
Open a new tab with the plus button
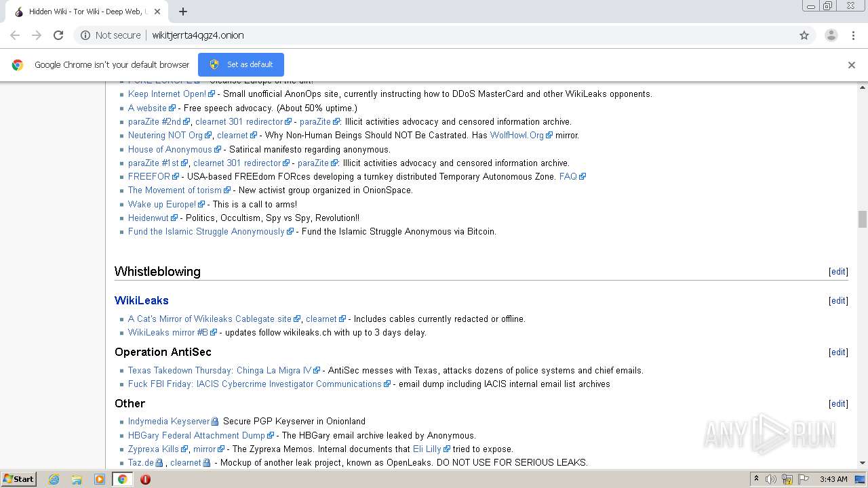[183, 12]
